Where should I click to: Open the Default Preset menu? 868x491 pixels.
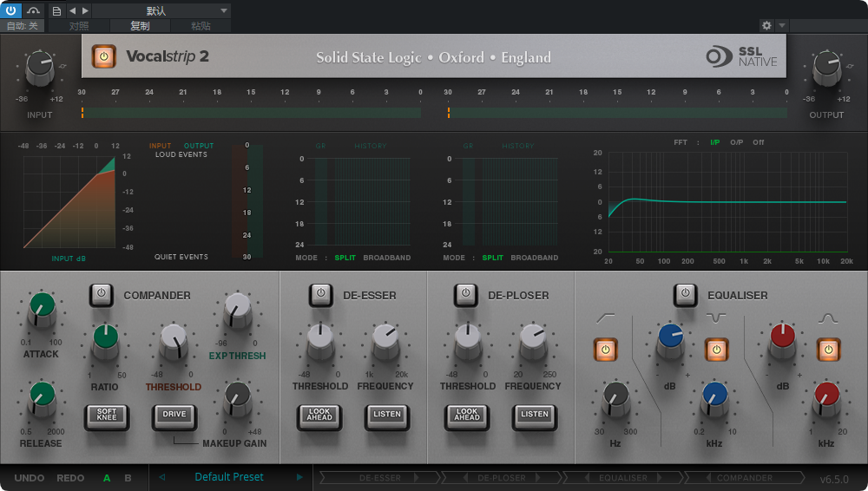[229, 476]
